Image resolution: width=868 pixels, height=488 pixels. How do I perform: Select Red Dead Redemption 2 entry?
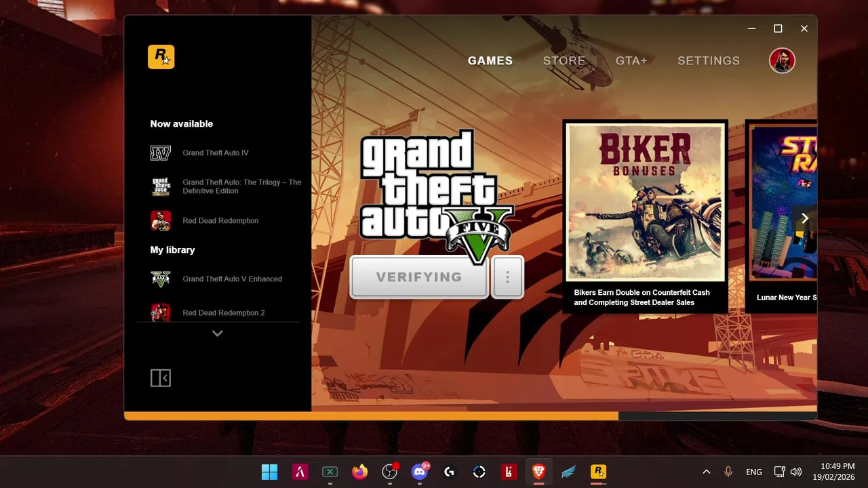point(224,313)
